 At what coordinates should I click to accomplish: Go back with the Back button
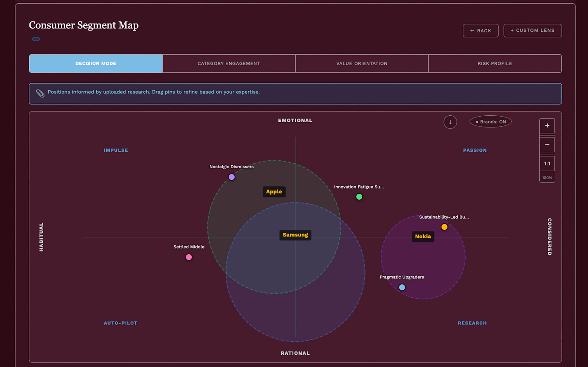481,31
